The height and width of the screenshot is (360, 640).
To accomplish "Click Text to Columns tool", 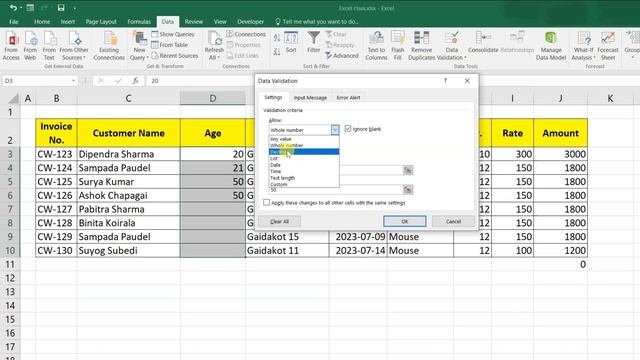I will pos(376,46).
